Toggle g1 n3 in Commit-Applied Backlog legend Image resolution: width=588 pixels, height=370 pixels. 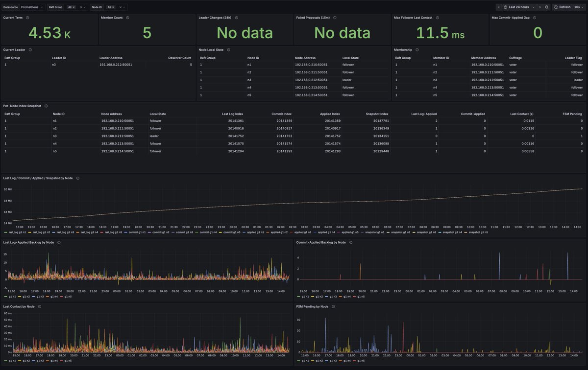[x=334, y=297]
